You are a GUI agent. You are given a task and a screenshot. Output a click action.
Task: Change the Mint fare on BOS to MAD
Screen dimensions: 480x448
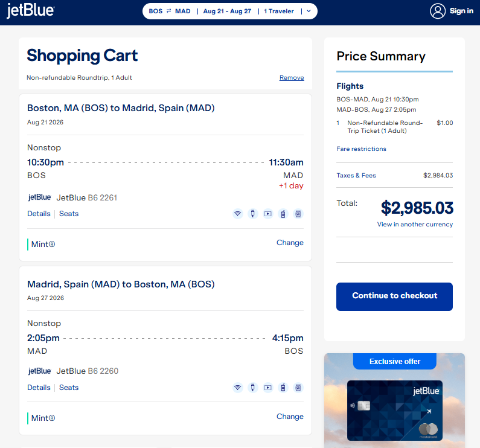(x=290, y=243)
